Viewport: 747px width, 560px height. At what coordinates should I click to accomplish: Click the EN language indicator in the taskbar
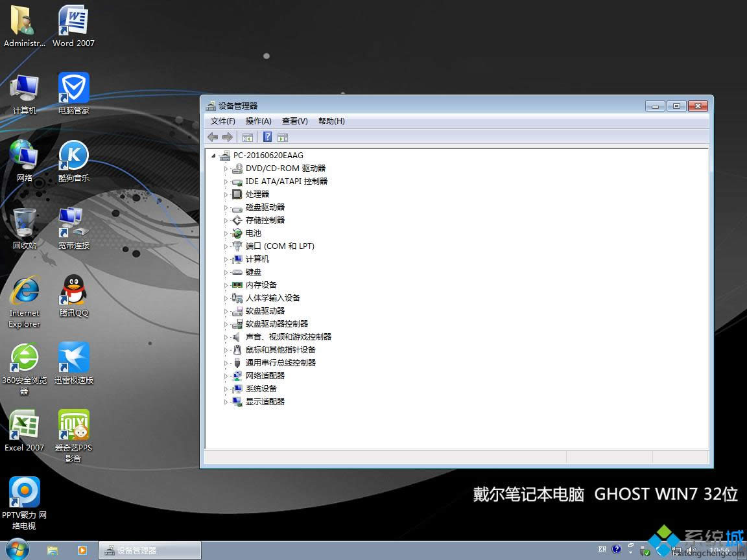tap(602, 549)
